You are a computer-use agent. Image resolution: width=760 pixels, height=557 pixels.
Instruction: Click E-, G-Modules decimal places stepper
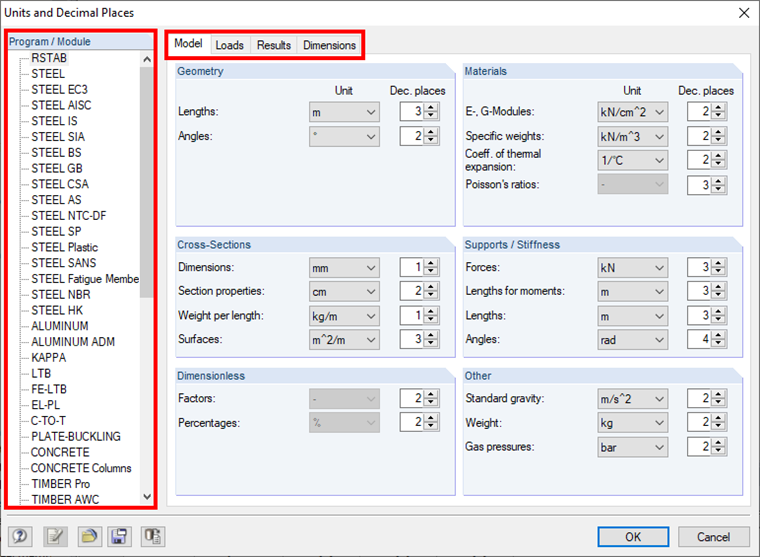click(x=719, y=111)
